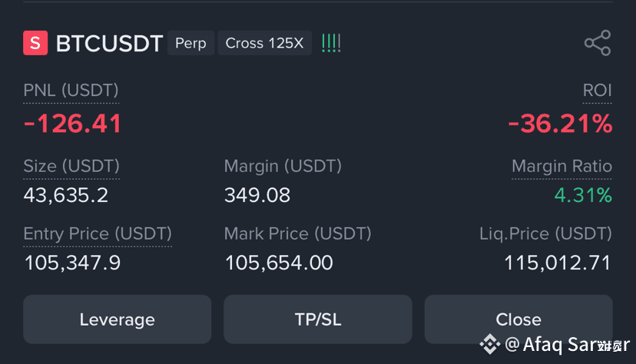The height and width of the screenshot is (364, 636).
Task: Tap the Size (USDT) underlined label
Action: [71, 166]
